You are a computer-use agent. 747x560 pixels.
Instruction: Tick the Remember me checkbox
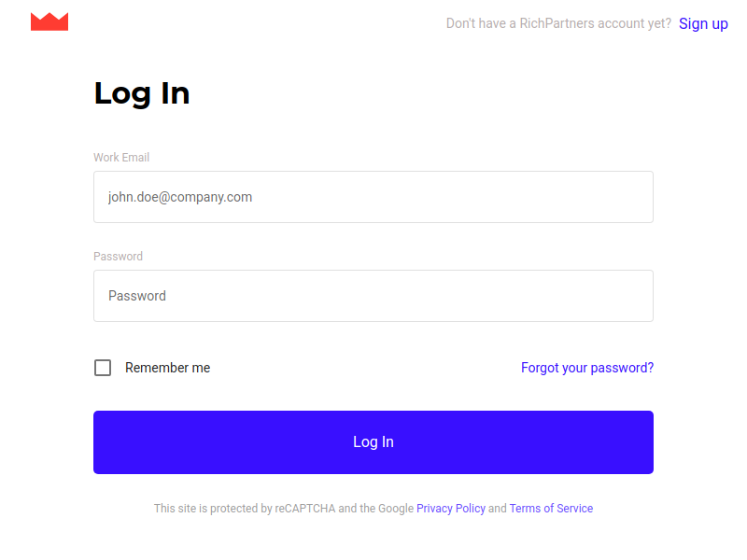(103, 368)
